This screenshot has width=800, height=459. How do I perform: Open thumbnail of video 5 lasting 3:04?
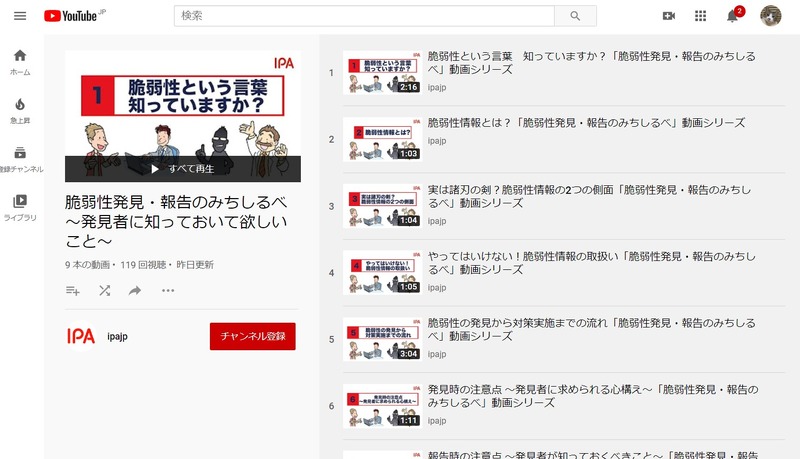click(x=382, y=339)
